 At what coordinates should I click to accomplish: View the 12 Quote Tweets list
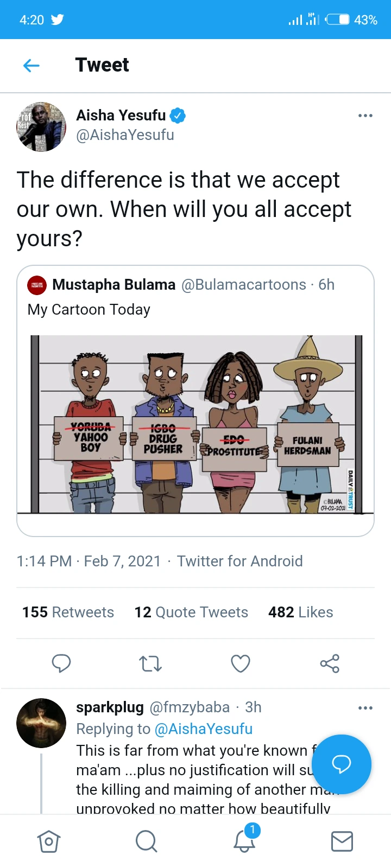(x=191, y=612)
